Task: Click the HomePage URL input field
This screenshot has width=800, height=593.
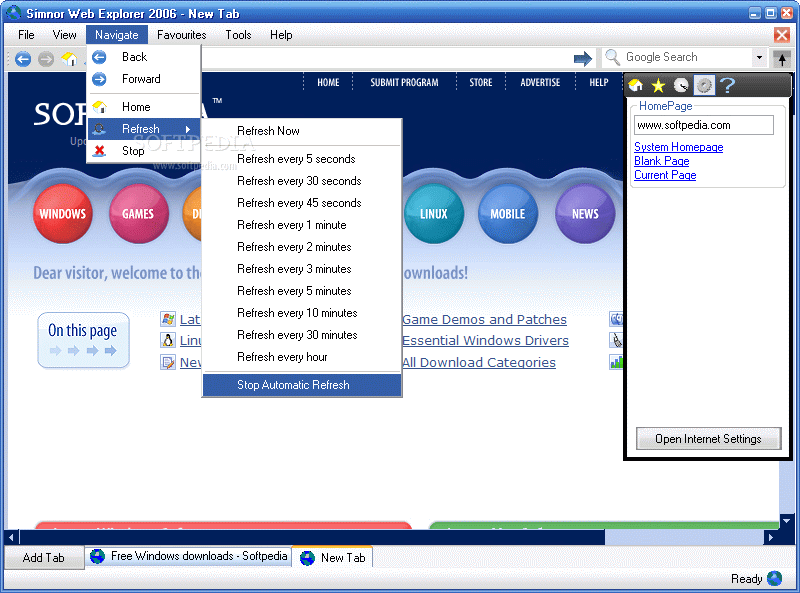Action: point(704,125)
